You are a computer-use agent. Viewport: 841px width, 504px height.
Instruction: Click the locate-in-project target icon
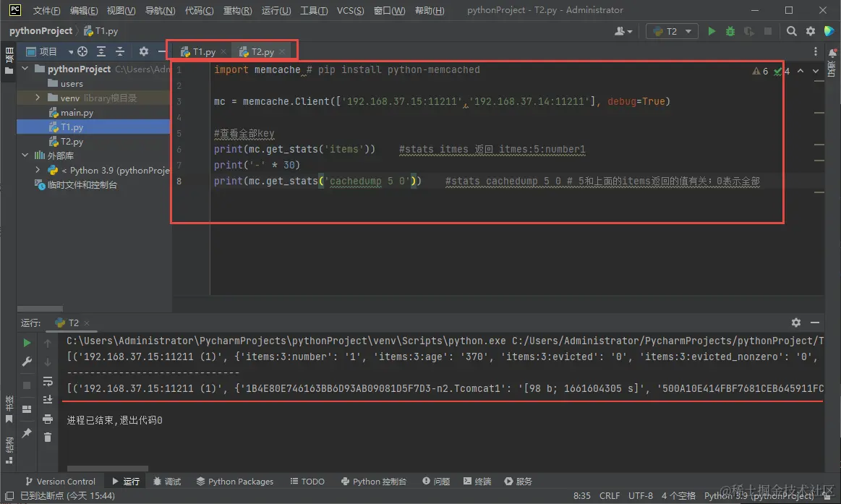click(82, 51)
